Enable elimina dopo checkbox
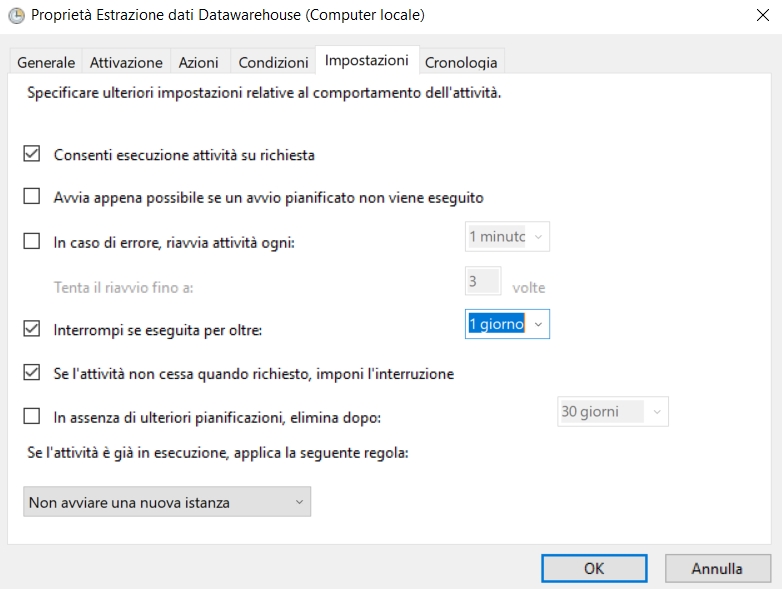 [32, 416]
